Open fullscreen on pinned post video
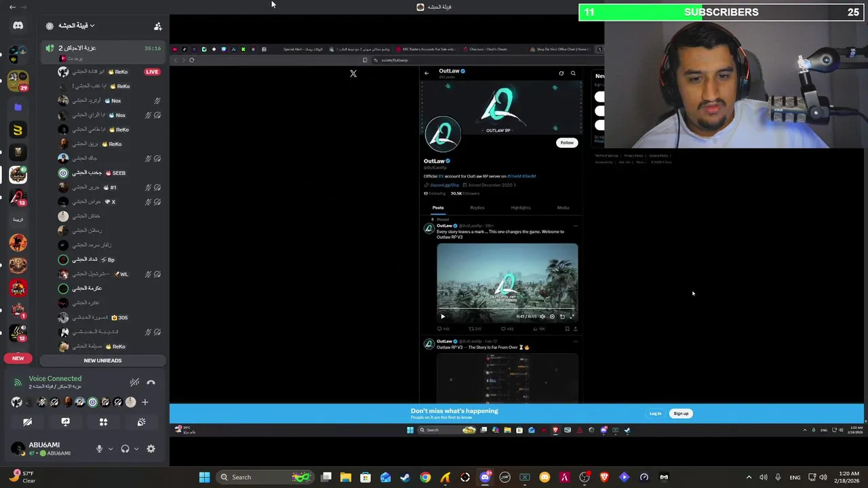Image resolution: width=868 pixels, height=488 pixels. point(572,317)
